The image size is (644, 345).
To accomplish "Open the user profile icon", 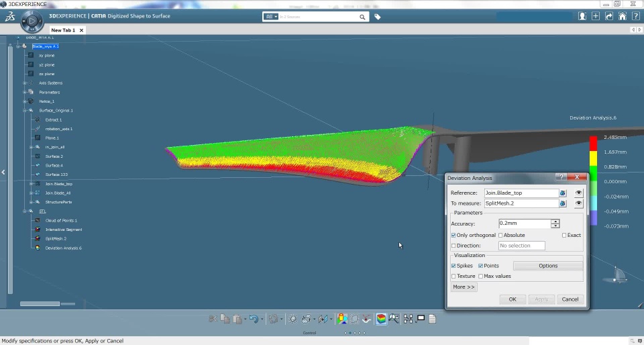I will [x=582, y=16].
